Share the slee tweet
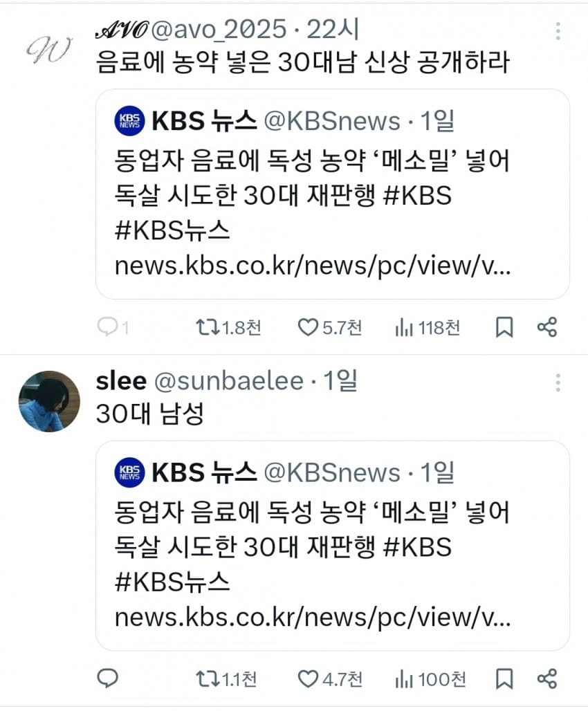This screenshot has width=588, height=711. pos(546,678)
